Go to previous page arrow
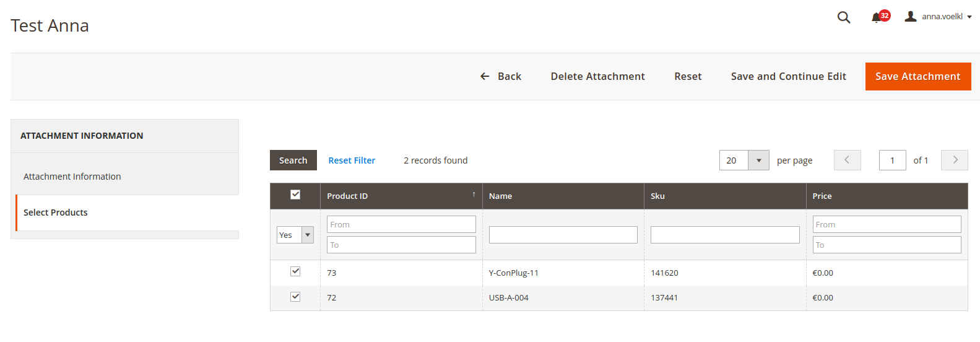This screenshot has height=342, width=980. click(x=847, y=160)
